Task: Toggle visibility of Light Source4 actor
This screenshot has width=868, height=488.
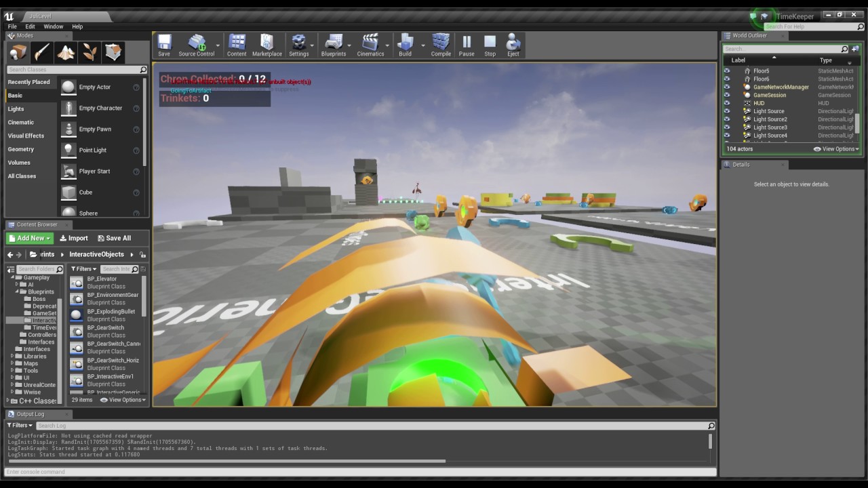Action: tap(727, 136)
